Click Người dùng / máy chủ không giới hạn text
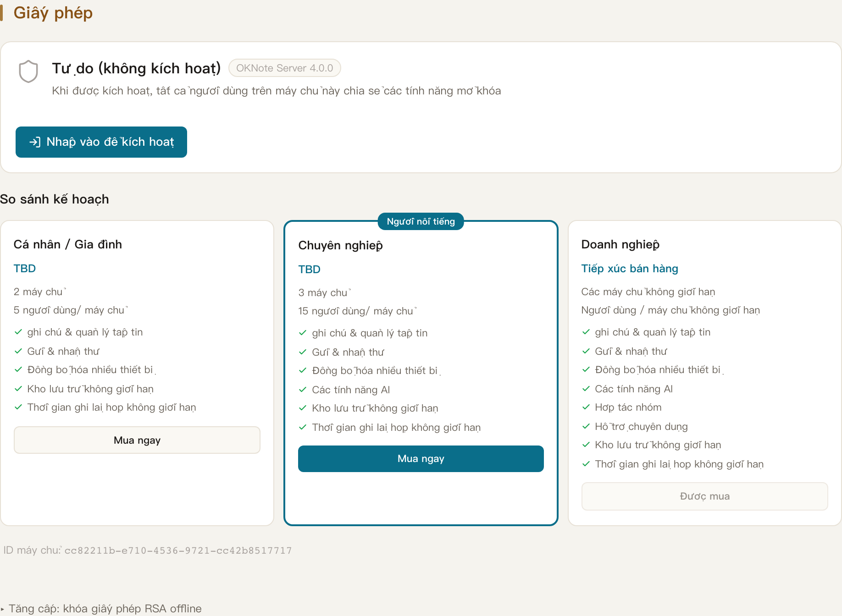This screenshot has height=616, width=842. (670, 310)
